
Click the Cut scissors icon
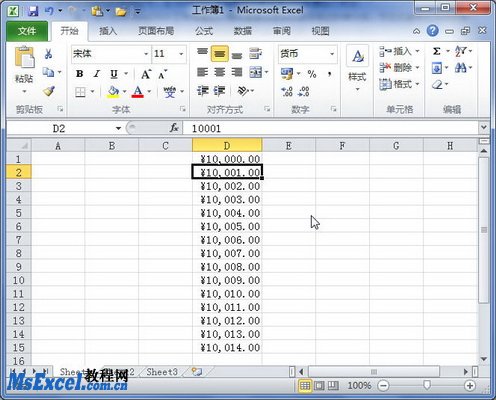pyautogui.click(x=49, y=53)
